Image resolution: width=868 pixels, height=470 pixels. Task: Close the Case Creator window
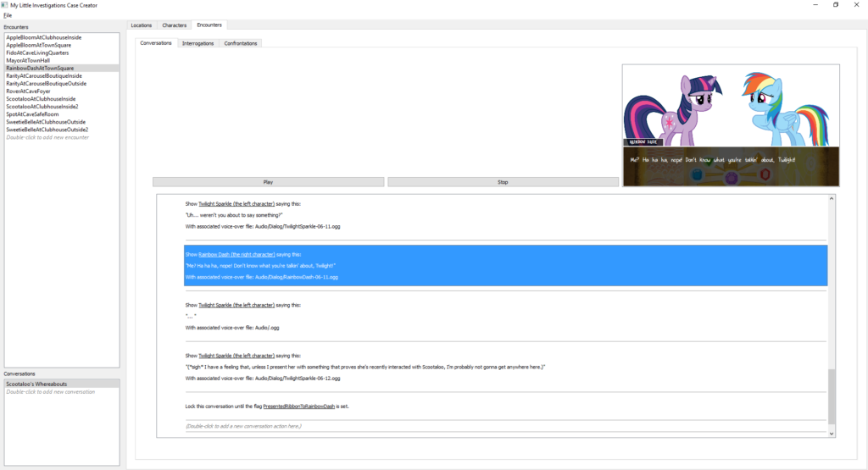[856, 5]
